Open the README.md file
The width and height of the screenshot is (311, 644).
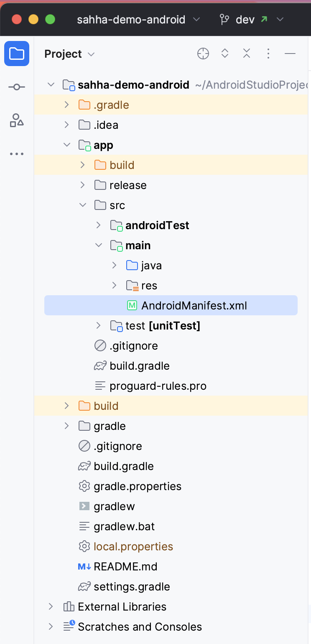click(125, 566)
